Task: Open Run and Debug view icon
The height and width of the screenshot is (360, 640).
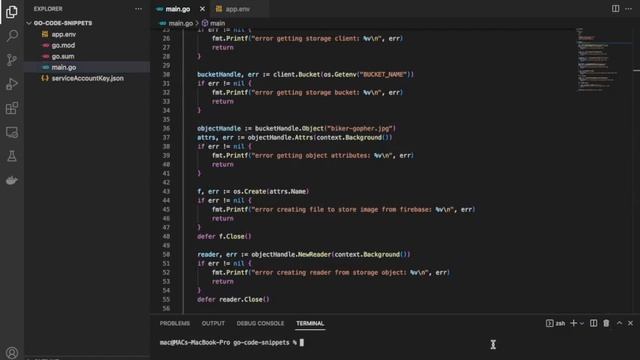Action: [12, 84]
